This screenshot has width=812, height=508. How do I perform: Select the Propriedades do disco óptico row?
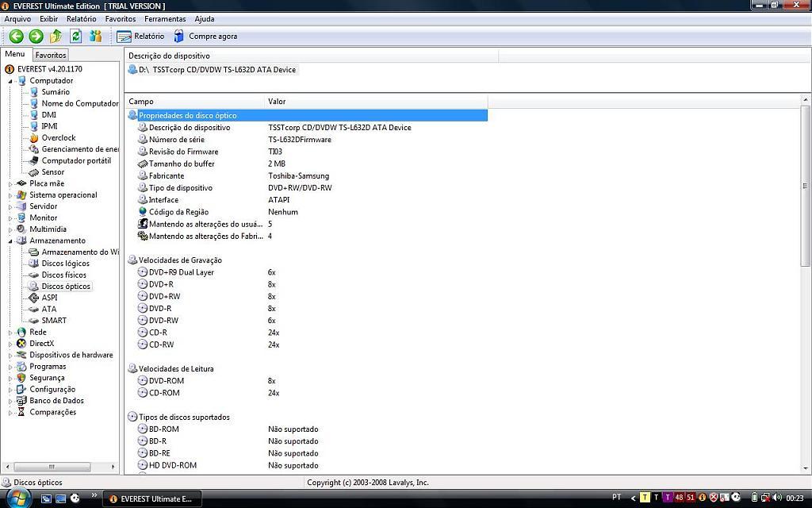307,115
